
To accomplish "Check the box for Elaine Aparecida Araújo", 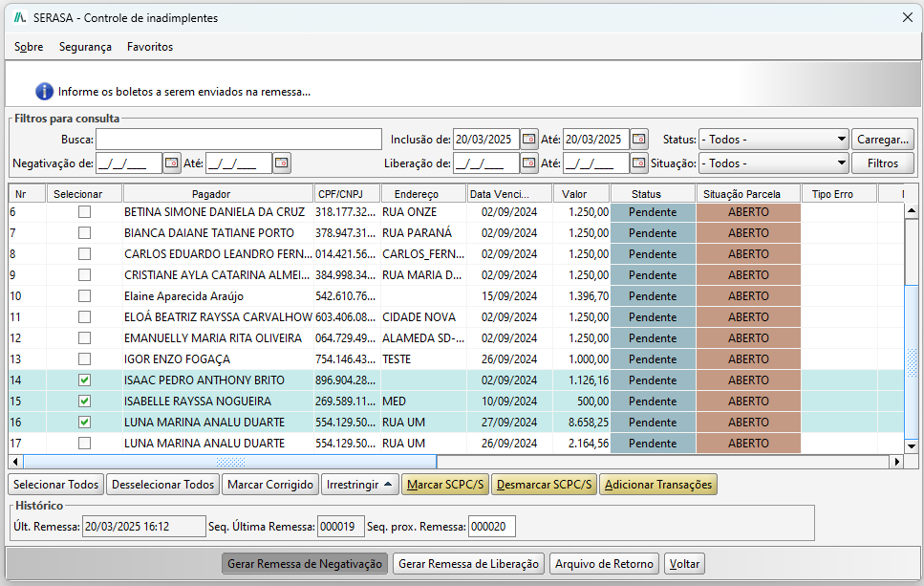I will pyautogui.click(x=84, y=296).
